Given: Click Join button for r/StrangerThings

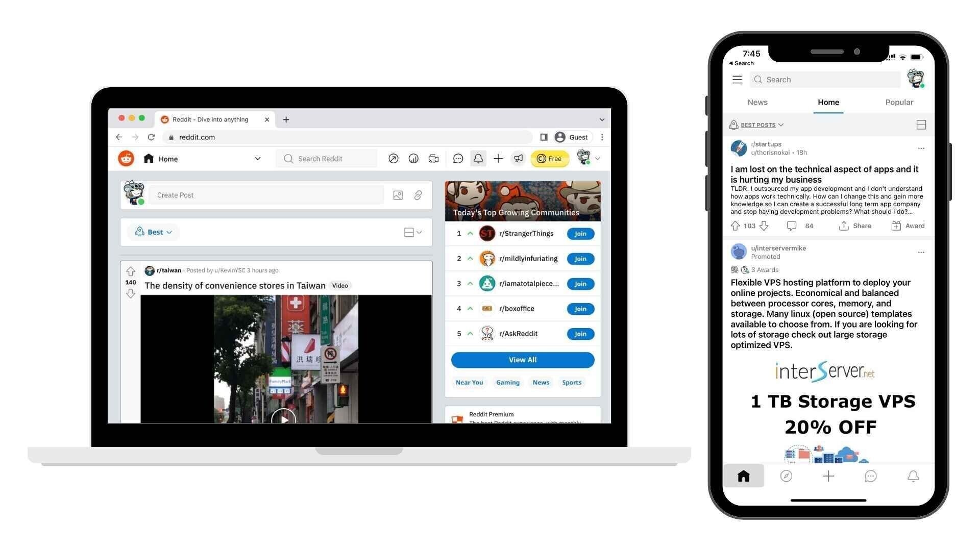Looking at the screenshot, I should click(x=579, y=234).
